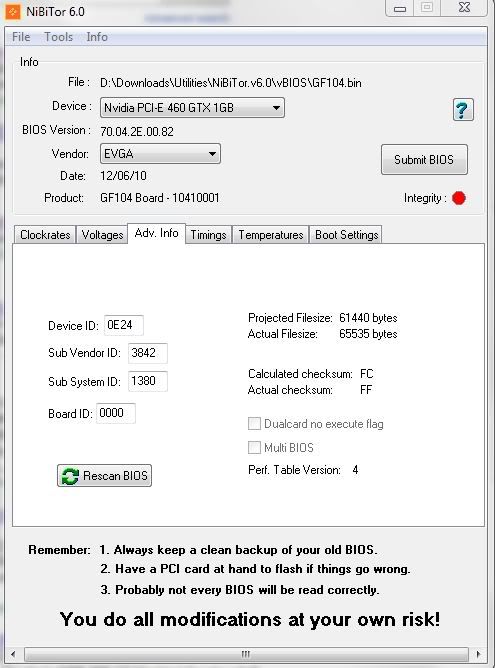495x668 pixels.
Task: Click the green refresh icon on Rescan BIOS
Action: pos(70,476)
